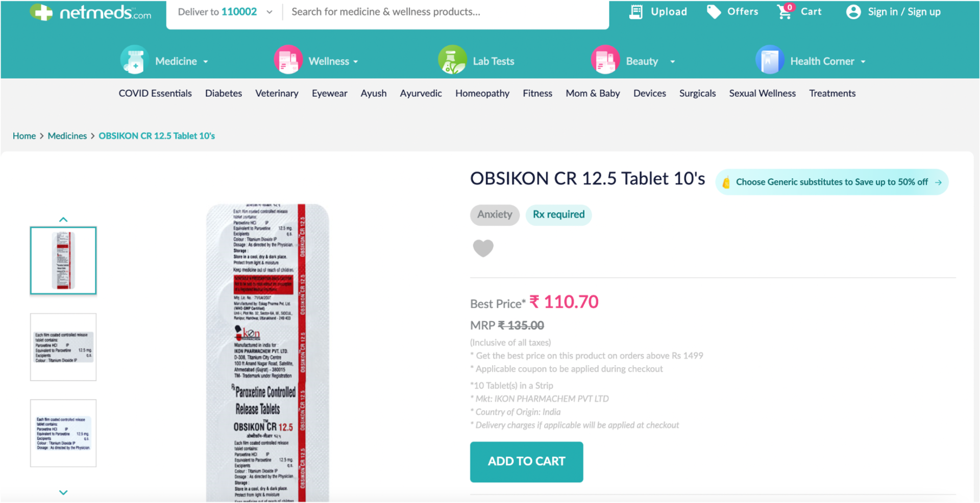Show previous thumbnails with the up chevron
This screenshot has width=980, height=503.
pos(63,220)
